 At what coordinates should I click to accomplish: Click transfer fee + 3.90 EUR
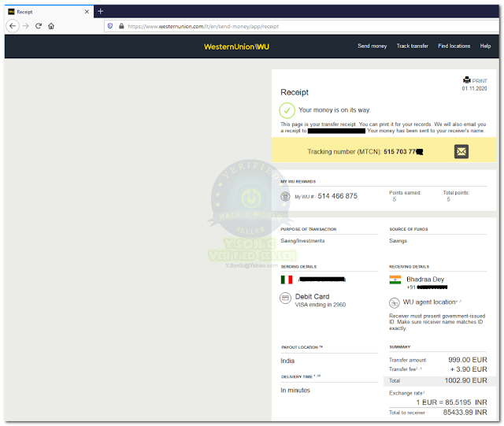point(469,369)
